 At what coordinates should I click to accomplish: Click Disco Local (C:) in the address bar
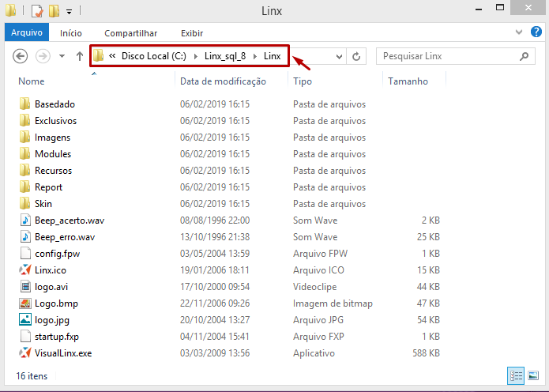click(154, 56)
